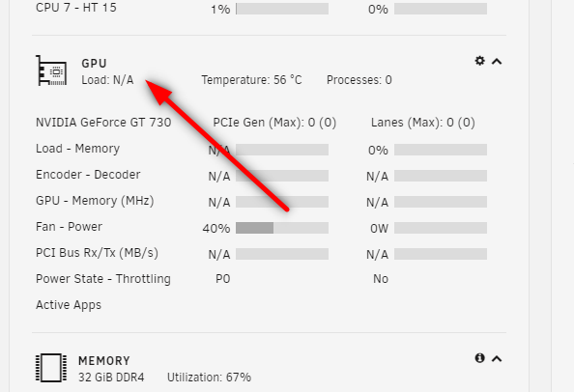Click the Utilization: 67% text
The width and height of the screenshot is (574, 392).
[x=209, y=377]
